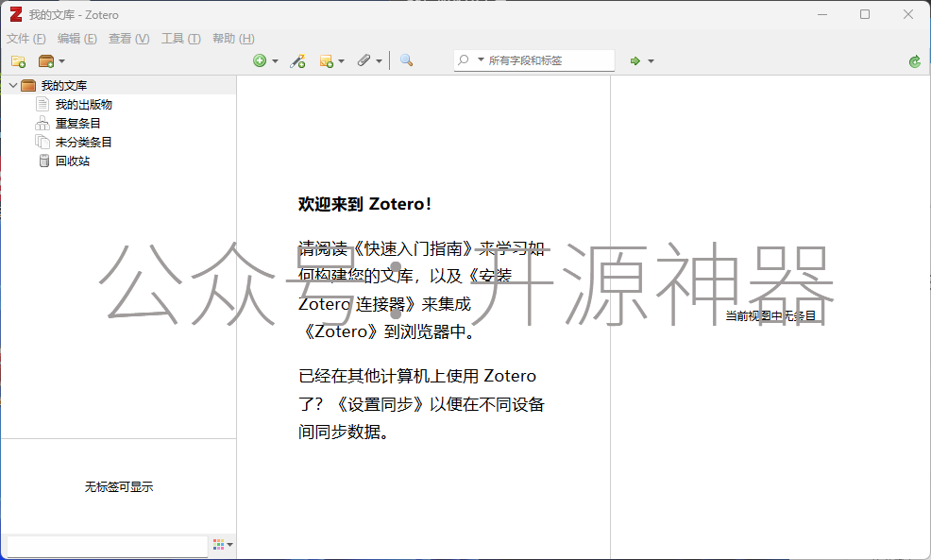Open 我的出版物 in the sidebar

[84, 105]
